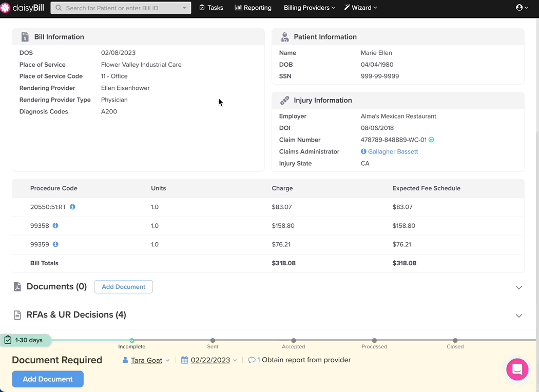539x392 pixels.
Task: Open the Billing Providers menu
Action: click(310, 8)
